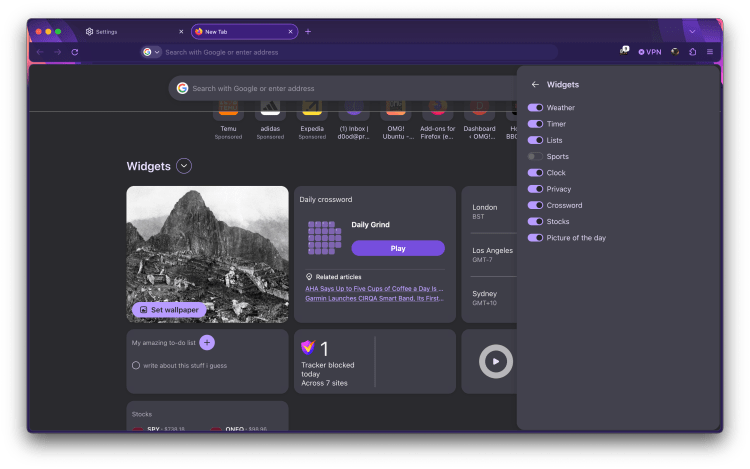Close the New Tab tab
Viewport: 750px width, 469px height.
(290, 32)
